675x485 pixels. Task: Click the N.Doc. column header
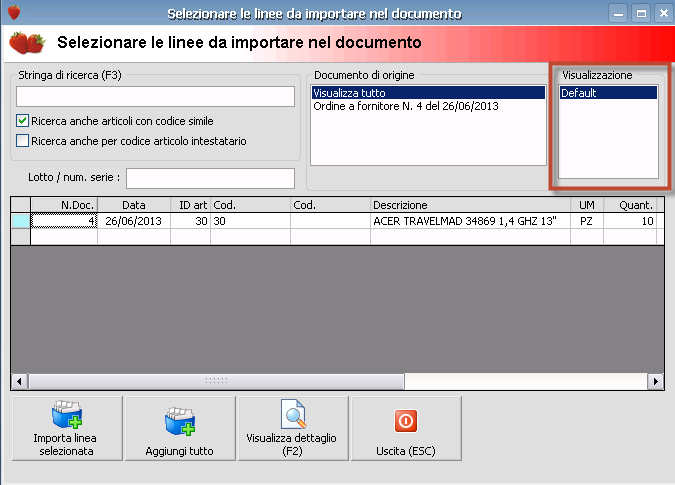tap(64, 205)
